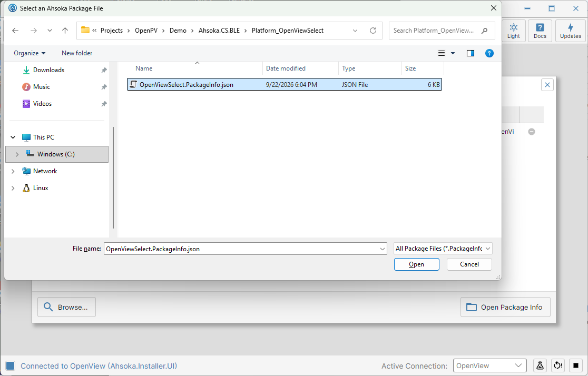Select Windows (C:) drive
588x376 pixels.
pyautogui.click(x=57, y=154)
